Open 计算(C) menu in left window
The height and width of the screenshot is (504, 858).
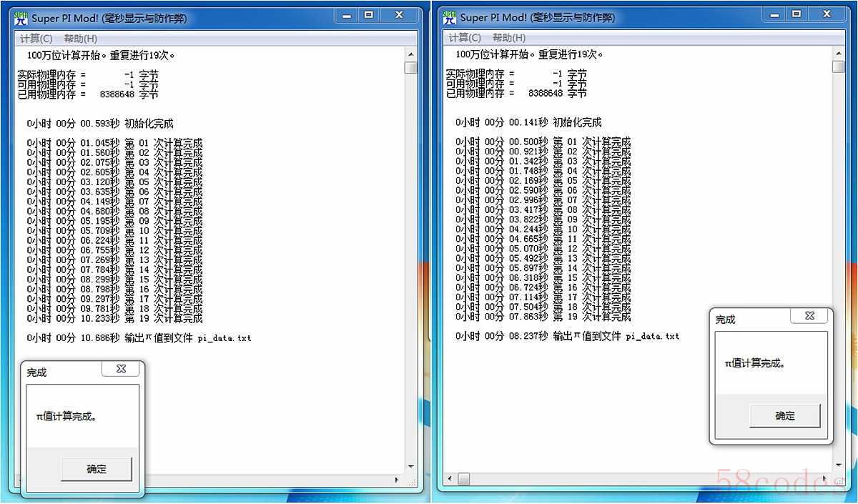(36, 39)
